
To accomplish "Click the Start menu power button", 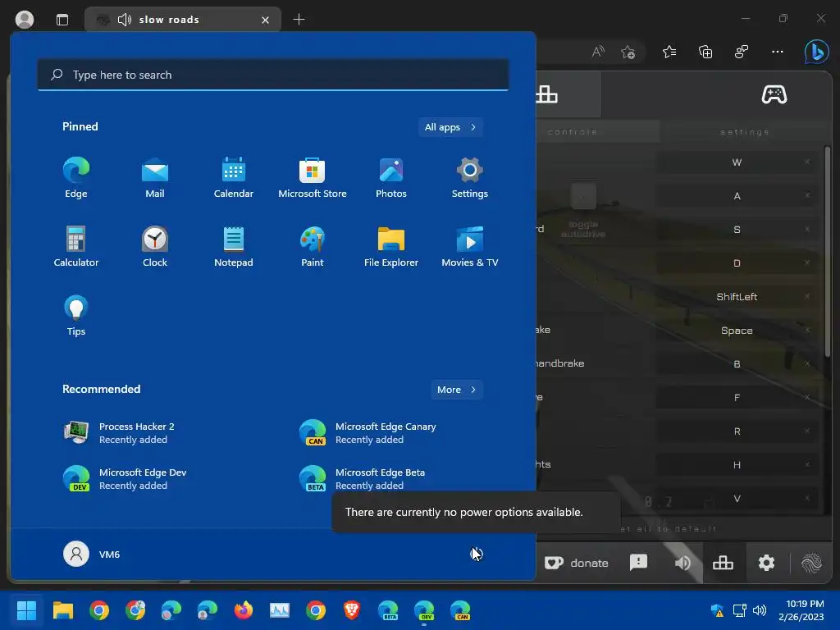I will coord(477,554).
